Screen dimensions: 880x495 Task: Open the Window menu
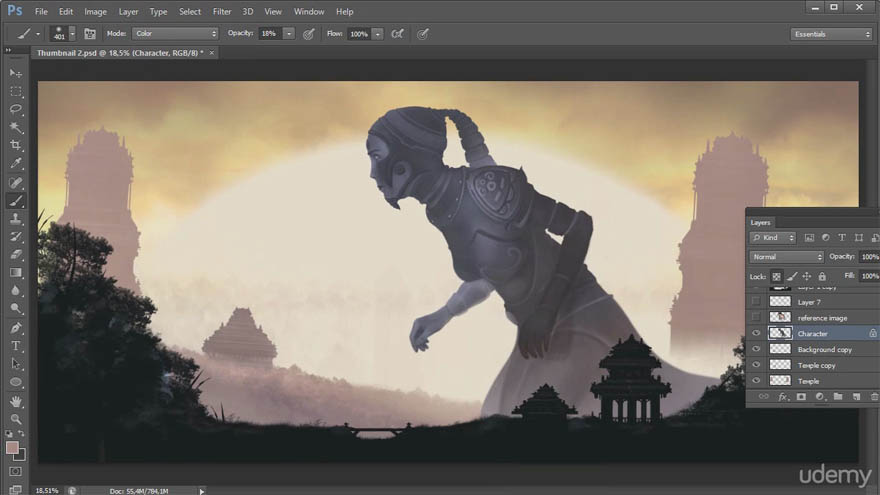[309, 11]
